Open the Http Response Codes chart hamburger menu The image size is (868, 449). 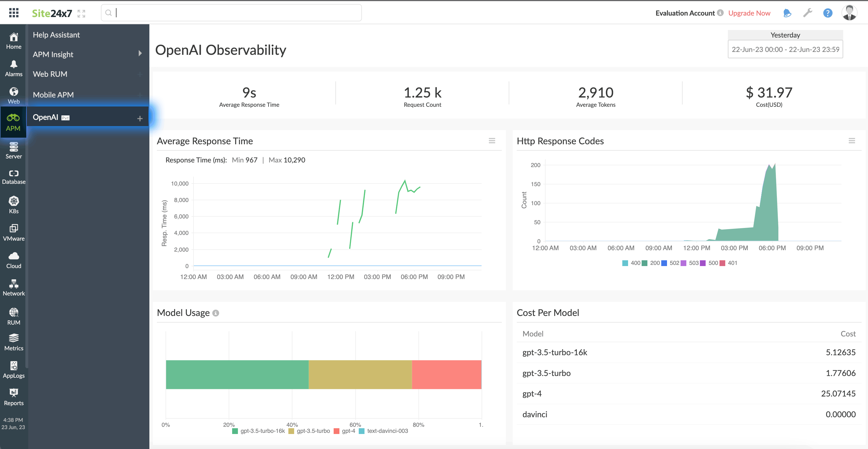tap(852, 141)
